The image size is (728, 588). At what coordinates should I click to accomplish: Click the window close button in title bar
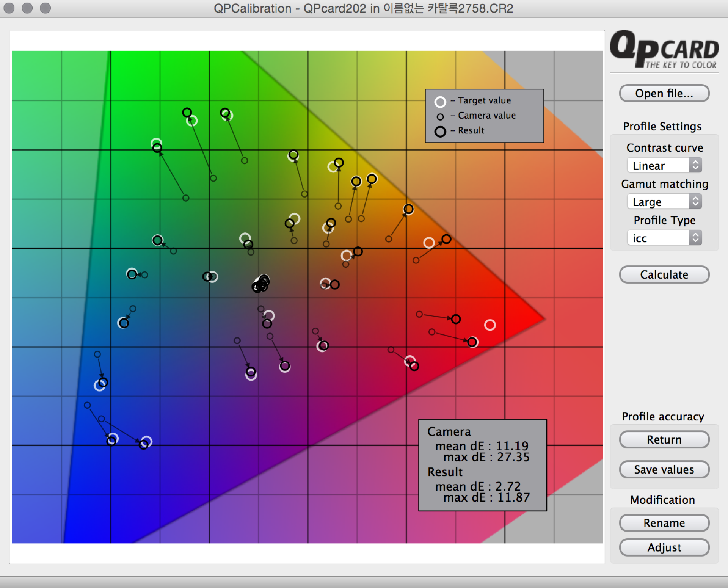pyautogui.click(x=9, y=8)
